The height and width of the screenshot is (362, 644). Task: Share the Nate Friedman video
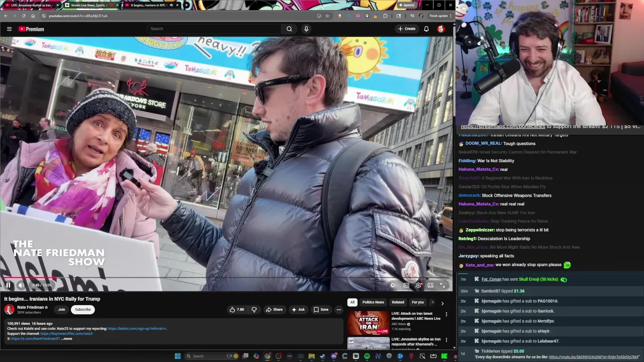tap(274, 310)
